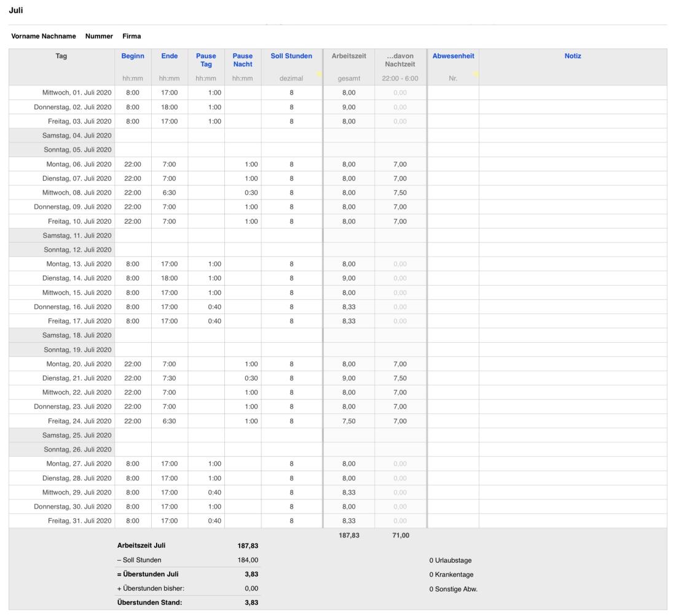
Task: Click Arbeitszeit value 7,50 on Freitag, 24. Juli
Action: pos(348,421)
